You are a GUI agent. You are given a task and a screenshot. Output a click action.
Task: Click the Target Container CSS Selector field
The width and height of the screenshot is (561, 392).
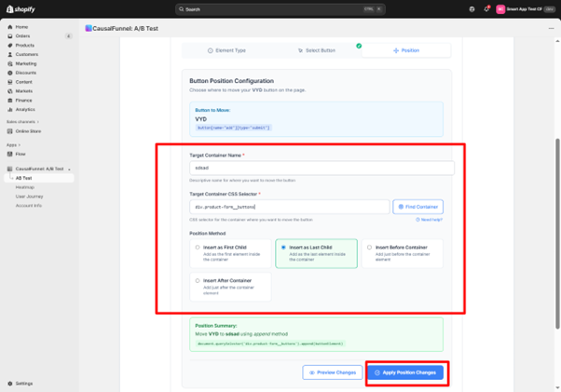click(x=289, y=206)
